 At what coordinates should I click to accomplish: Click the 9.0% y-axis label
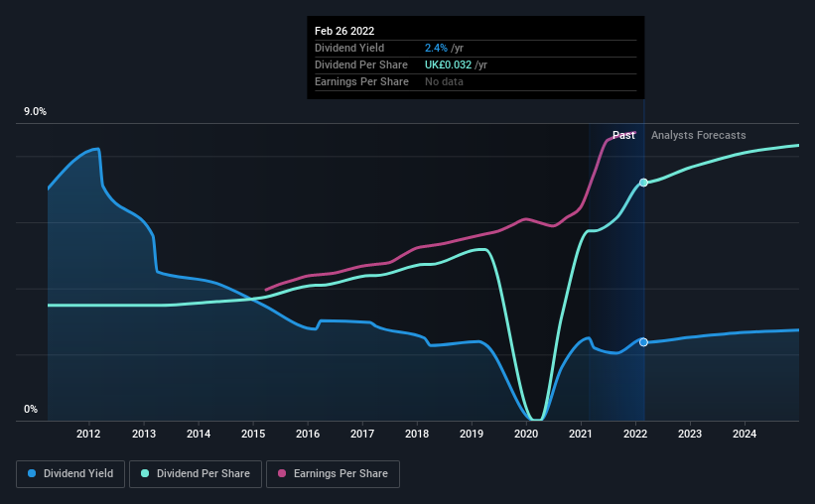tap(35, 112)
